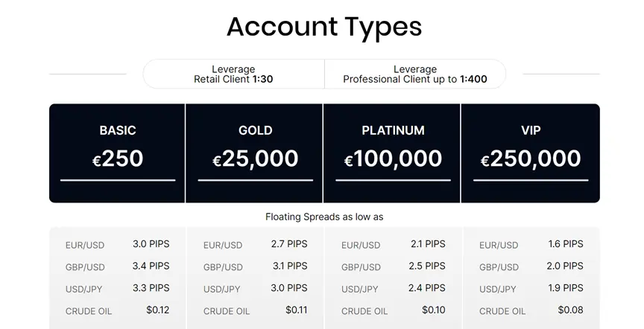Open the GOLD €25,000 account card
644x329 pixels.
coord(255,153)
